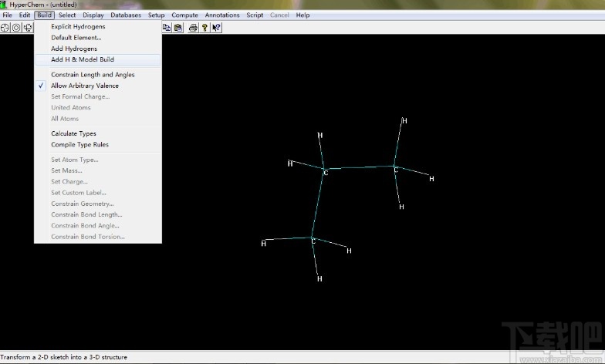Open the Help menu
605x364 pixels.
pyautogui.click(x=302, y=15)
